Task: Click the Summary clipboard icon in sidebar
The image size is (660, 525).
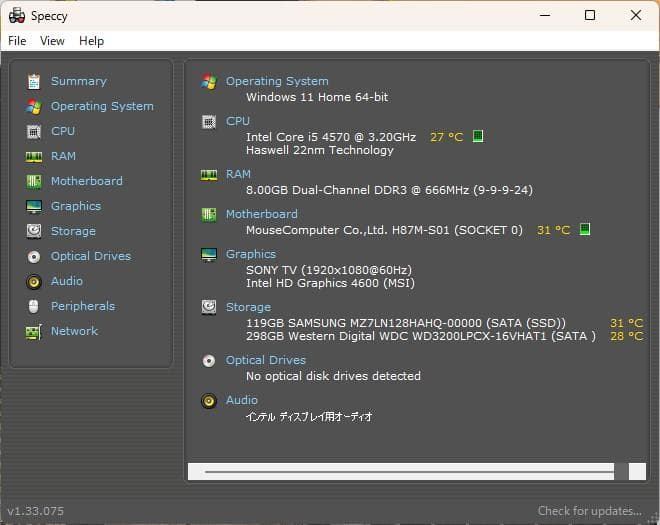Action: pyautogui.click(x=34, y=81)
